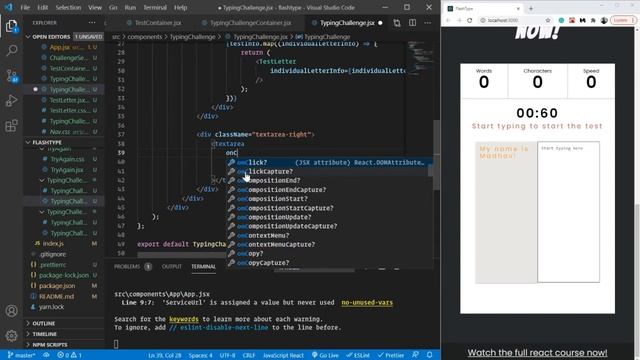This screenshot has width=640, height=360.
Task: Open errors and warnings status indicator
Action: 69,355
